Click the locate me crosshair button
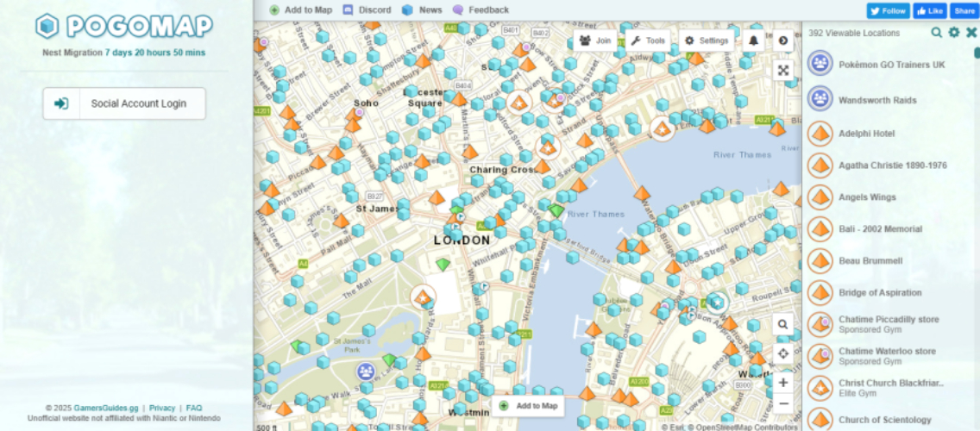The height and width of the screenshot is (431, 980). [783, 353]
